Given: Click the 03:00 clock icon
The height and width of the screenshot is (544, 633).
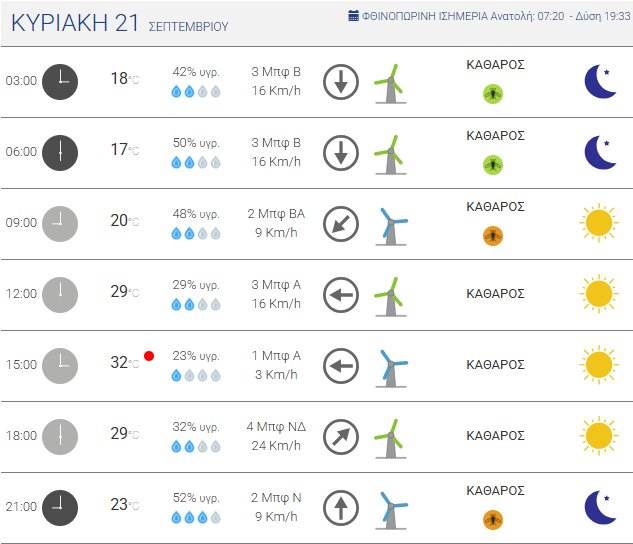Looking at the screenshot, I should (x=60, y=81).
